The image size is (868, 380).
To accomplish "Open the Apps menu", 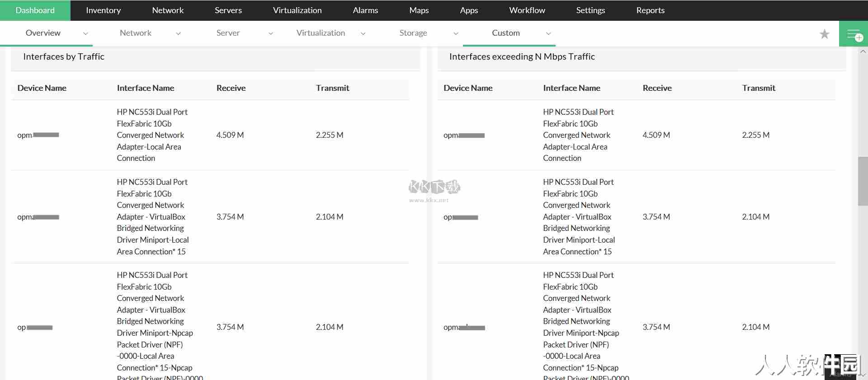I will click(x=469, y=10).
